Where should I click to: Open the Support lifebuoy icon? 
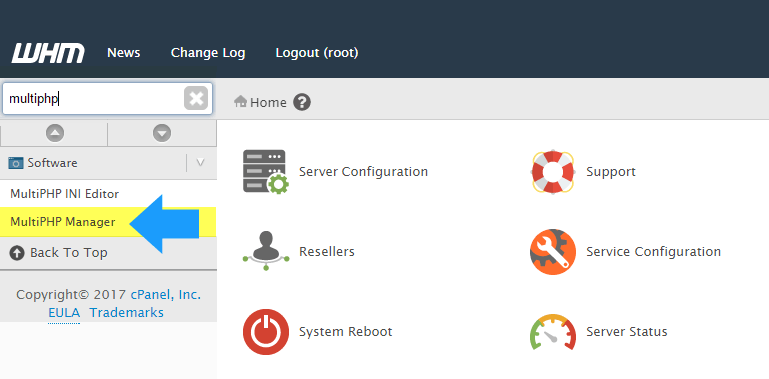point(553,172)
